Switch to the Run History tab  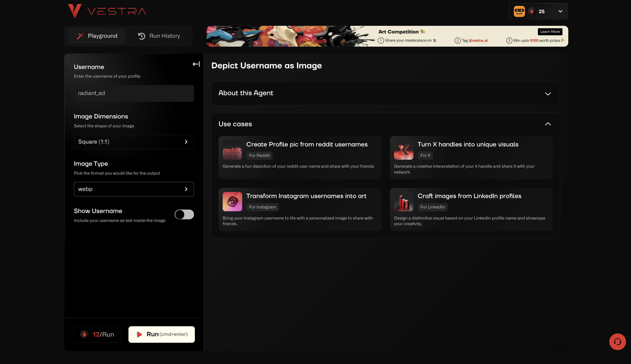tap(159, 36)
